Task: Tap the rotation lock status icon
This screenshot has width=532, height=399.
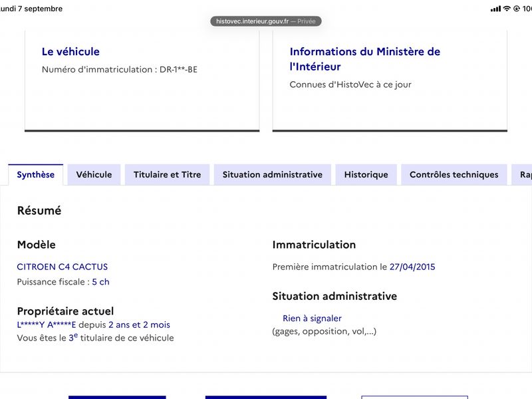Action: click(517, 9)
